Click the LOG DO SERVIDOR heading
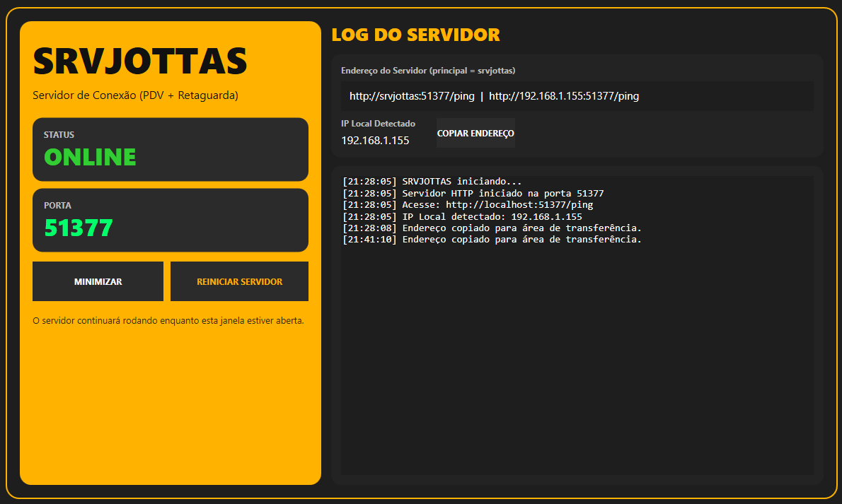 tap(415, 34)
